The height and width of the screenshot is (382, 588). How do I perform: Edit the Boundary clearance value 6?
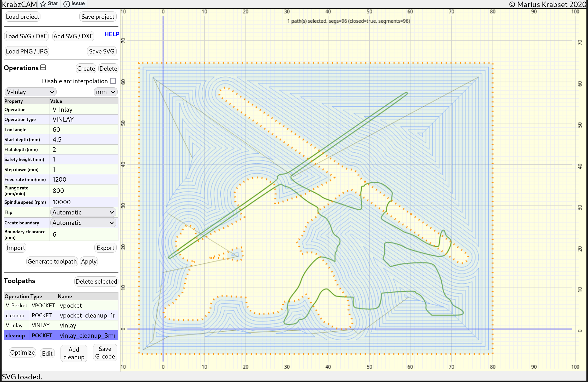click(84, 235)
